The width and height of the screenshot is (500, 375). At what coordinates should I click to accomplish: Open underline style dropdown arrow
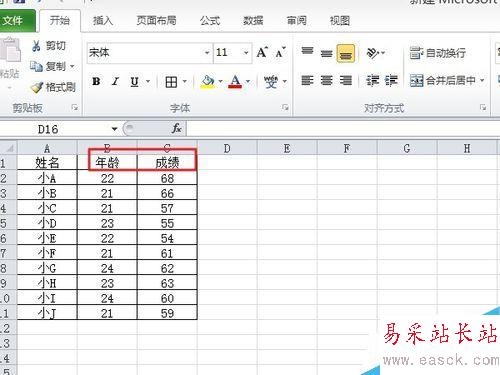click(148, 81)
